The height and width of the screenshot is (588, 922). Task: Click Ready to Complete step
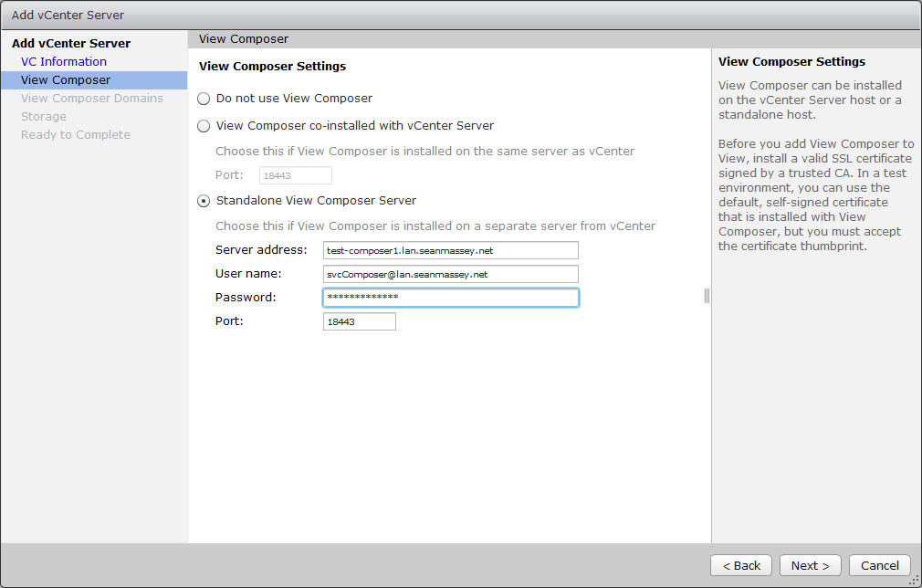click(76, 135)
